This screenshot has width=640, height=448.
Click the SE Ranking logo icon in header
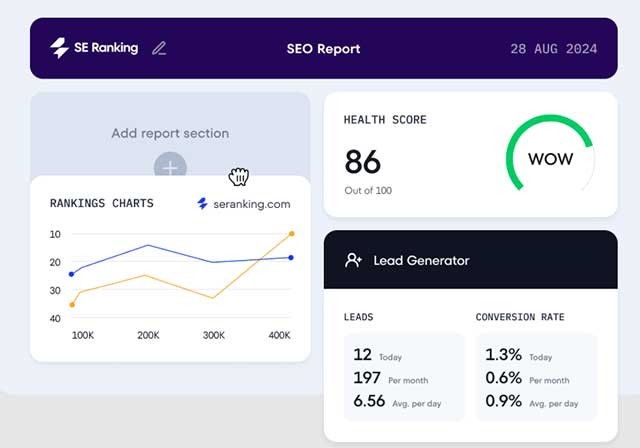pos(59,47)
